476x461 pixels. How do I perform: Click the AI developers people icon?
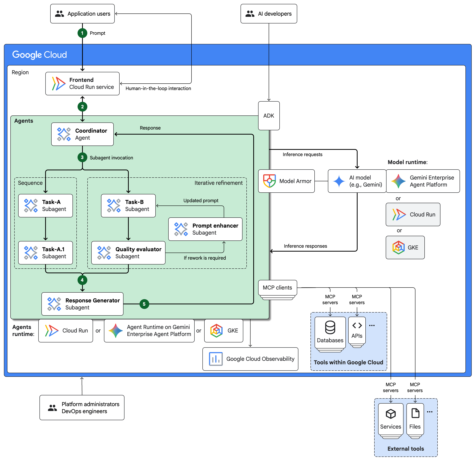[250, 14]
